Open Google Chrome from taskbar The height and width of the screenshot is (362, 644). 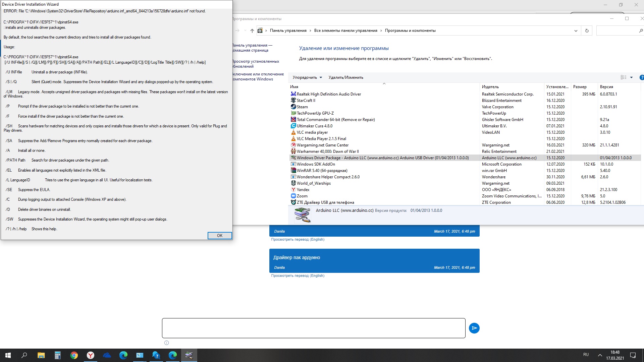coord(74,355)
